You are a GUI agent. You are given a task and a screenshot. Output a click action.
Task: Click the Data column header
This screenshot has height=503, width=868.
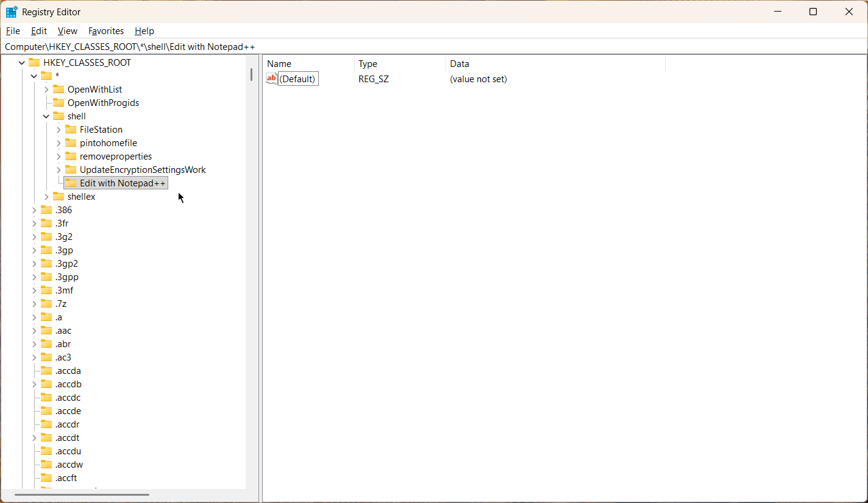click(555, 64)
